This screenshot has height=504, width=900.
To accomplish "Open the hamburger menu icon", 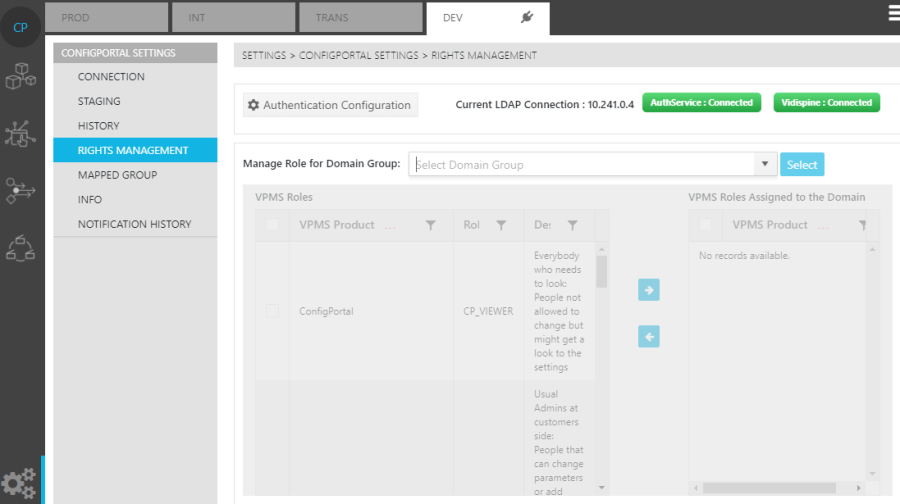I will pos(892,13).
